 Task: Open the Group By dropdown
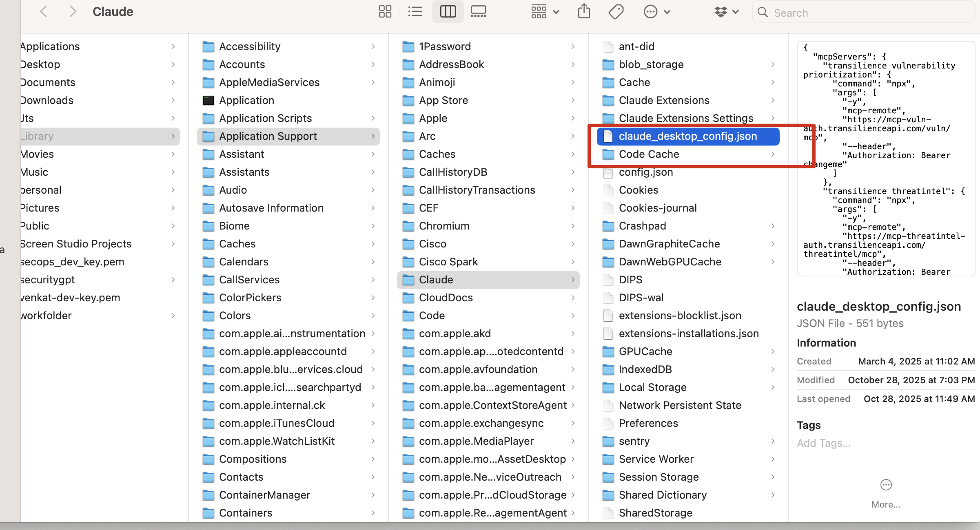(545, 12)
